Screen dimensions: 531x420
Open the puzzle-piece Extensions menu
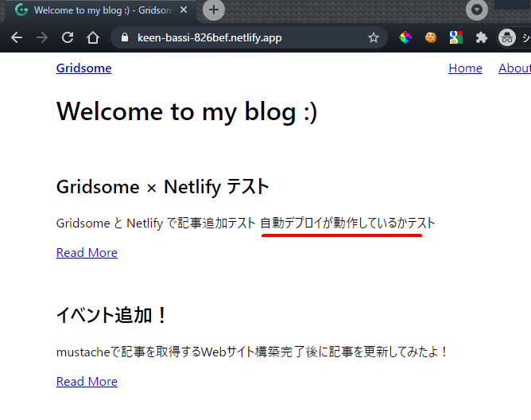point(481,37)
